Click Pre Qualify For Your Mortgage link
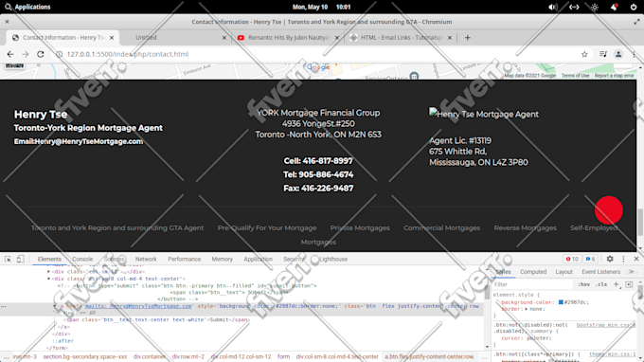This screenshot has height=362, width=644. click(x=267, y=227)
